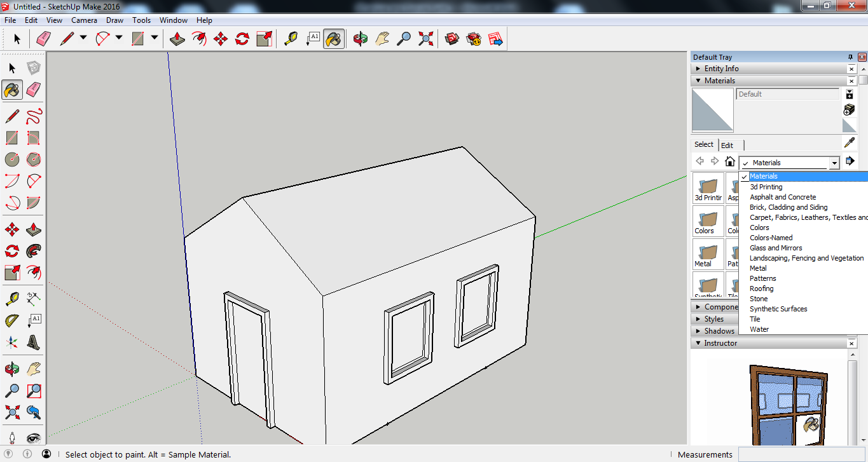Viewport: 868px width, 462px height.
Task: Show the secondary selection pane
Action: coord(850,94)
